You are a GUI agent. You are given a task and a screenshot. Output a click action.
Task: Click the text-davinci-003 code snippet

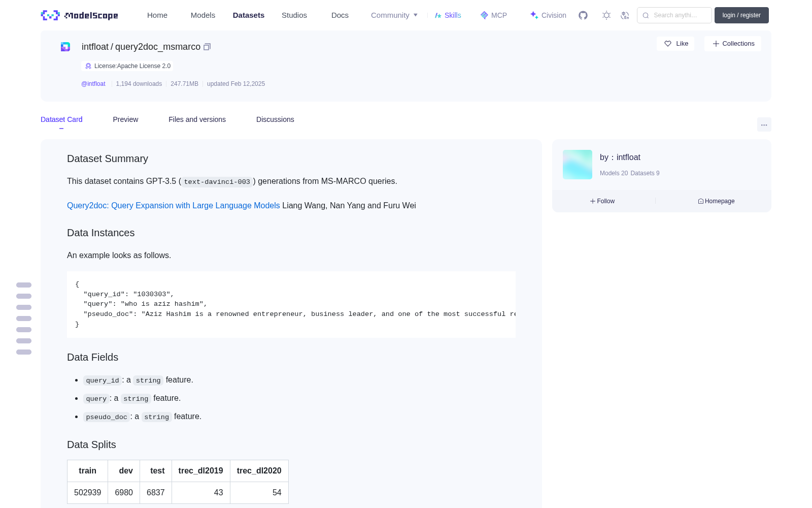pos(217,181)
